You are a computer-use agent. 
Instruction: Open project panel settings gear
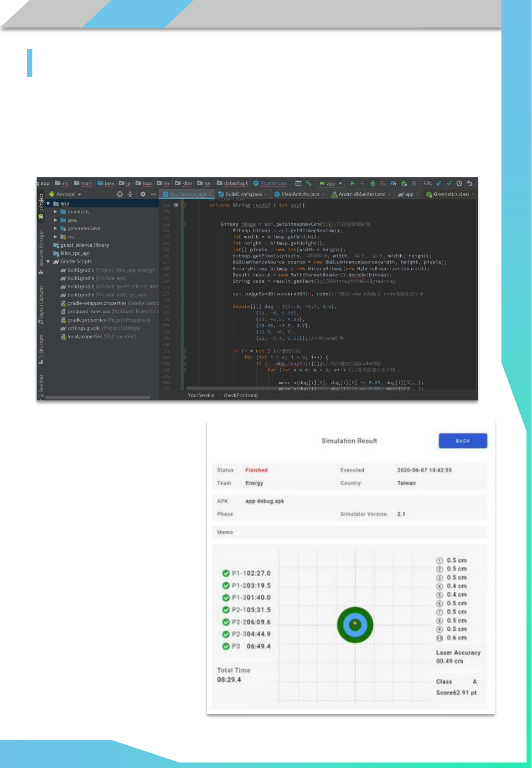[143, 194]
